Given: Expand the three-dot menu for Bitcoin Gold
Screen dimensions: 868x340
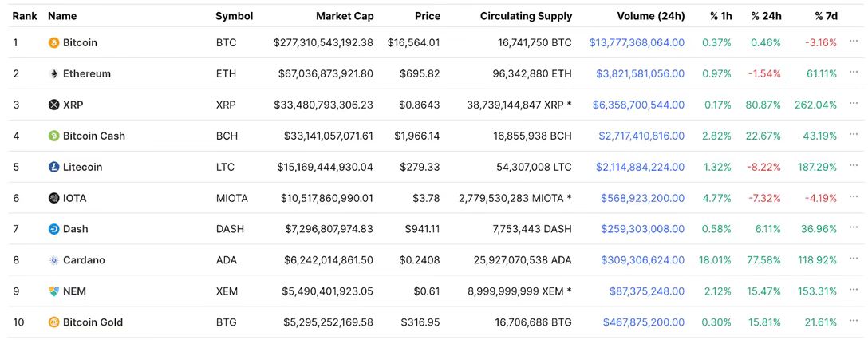Looking at the screenshot, I should (x=853, y=322).
